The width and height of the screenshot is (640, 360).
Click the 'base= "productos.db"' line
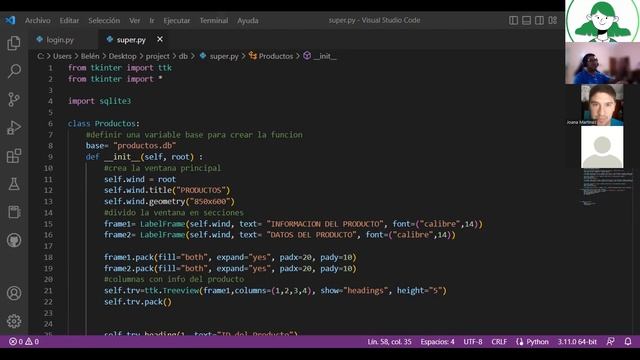[131, 145]
